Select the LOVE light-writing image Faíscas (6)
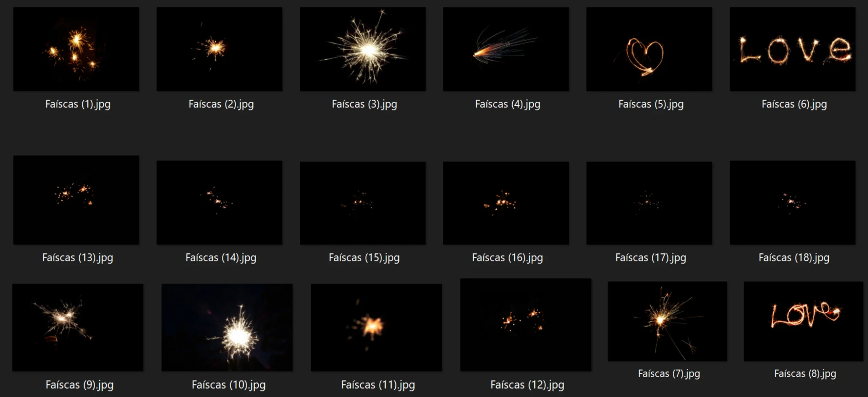 point(792,49)
